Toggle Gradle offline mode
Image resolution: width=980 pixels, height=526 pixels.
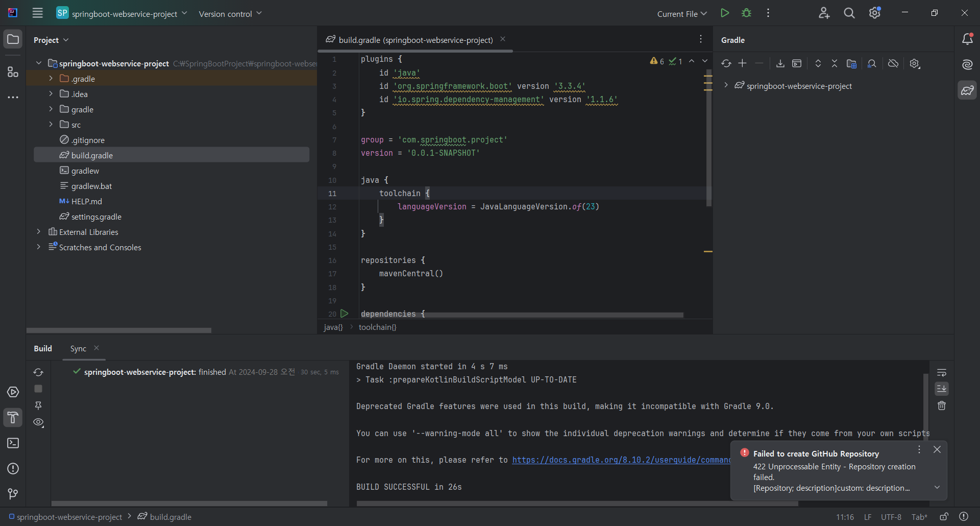pyautogui.click(x=893, y=63)
